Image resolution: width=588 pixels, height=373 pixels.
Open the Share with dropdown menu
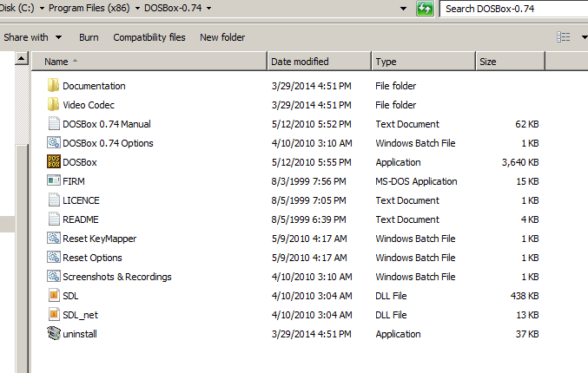(x=32, y=37)
